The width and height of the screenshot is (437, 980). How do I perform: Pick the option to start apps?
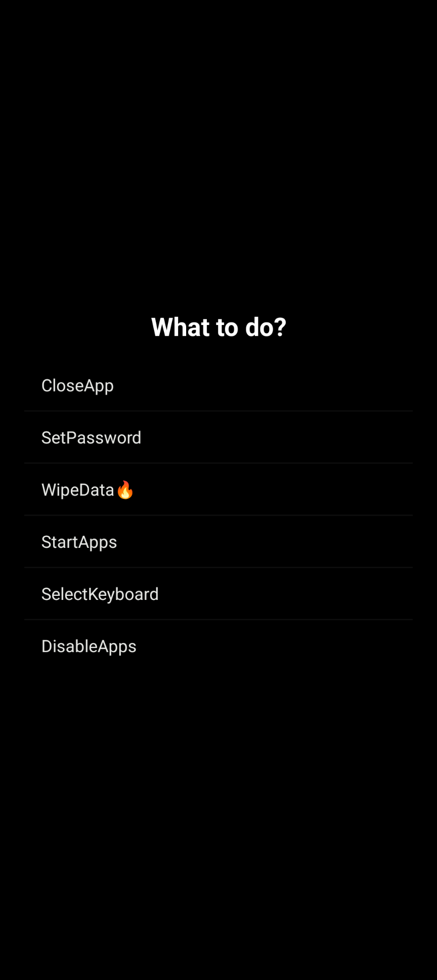pyautogui.click(x=79, y=542)
